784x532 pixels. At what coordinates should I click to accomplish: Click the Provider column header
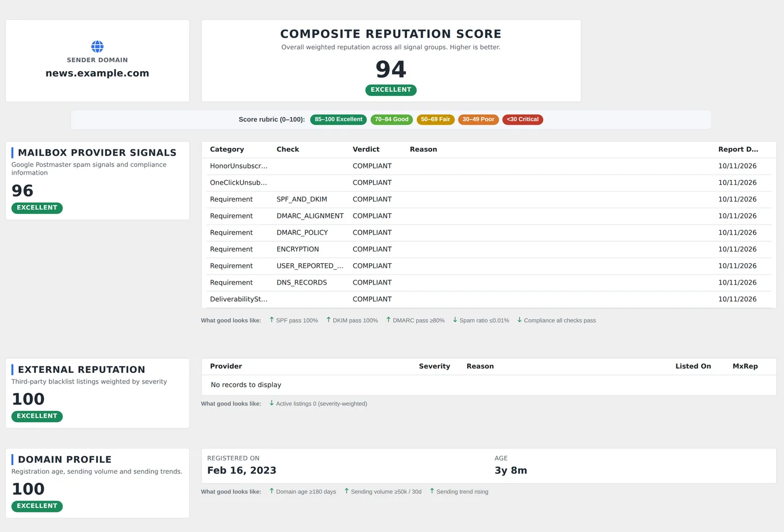point(226,366)
